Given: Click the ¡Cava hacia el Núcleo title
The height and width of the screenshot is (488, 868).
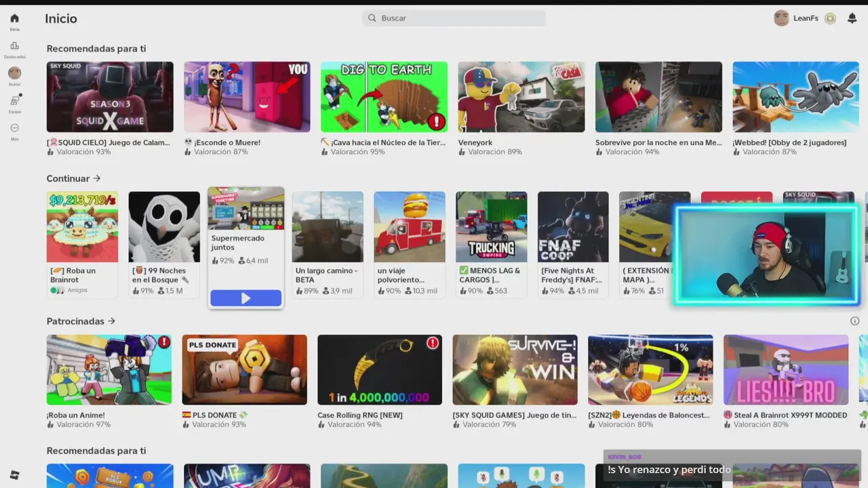Looking at the screenshot, I should point(383,142).
